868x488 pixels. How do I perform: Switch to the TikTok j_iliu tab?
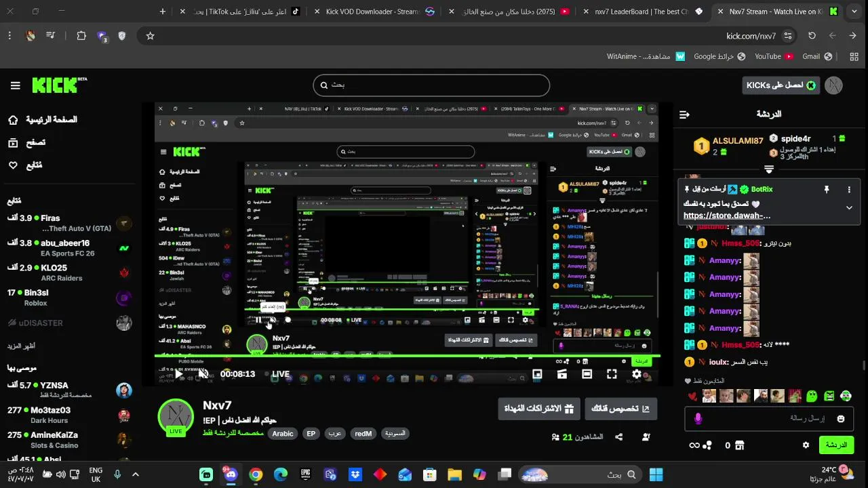tap(240, 12)
